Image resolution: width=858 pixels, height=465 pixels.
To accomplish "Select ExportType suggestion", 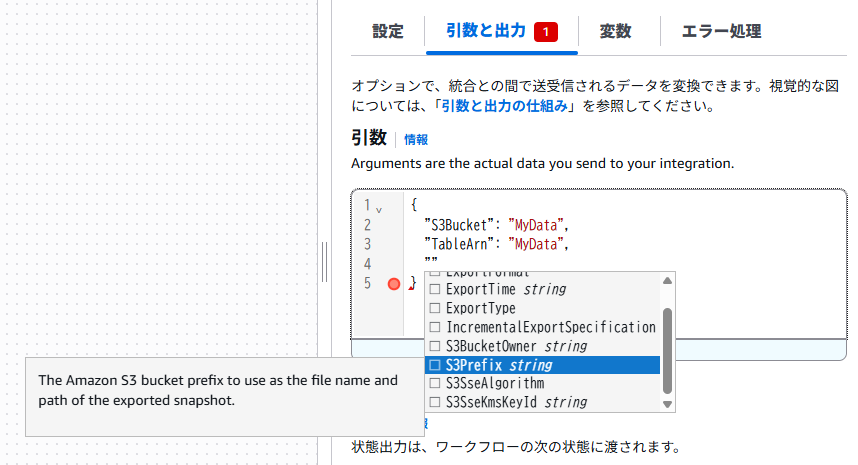I will pyautogui.click(x=542, y=308).
